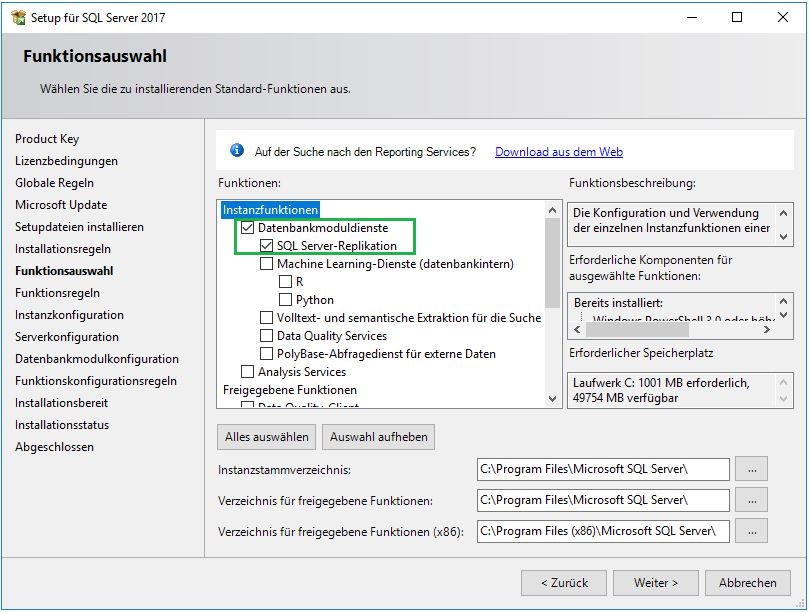The image size is (809, 612).
Task: Click the SQL Server setup icon in title bar
Action: coord(18,17)
